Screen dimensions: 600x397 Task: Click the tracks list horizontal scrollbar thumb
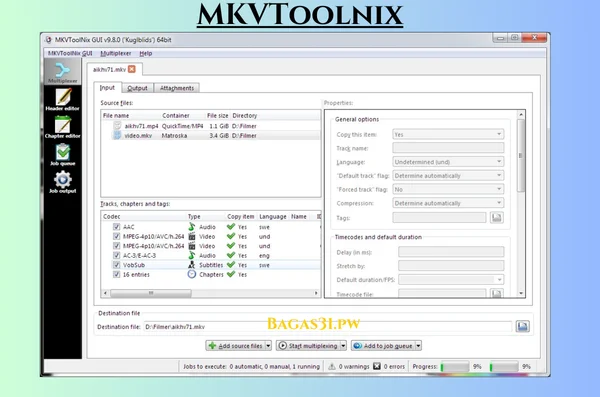pos(151,293)
